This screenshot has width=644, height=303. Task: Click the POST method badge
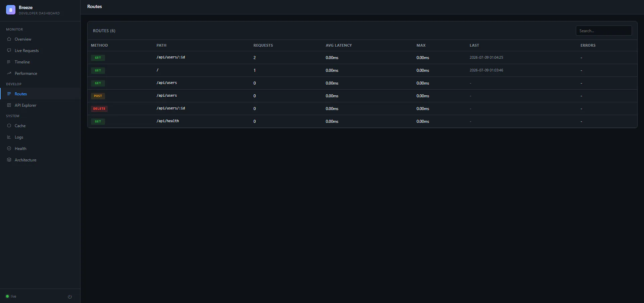[x=98, y=96]
